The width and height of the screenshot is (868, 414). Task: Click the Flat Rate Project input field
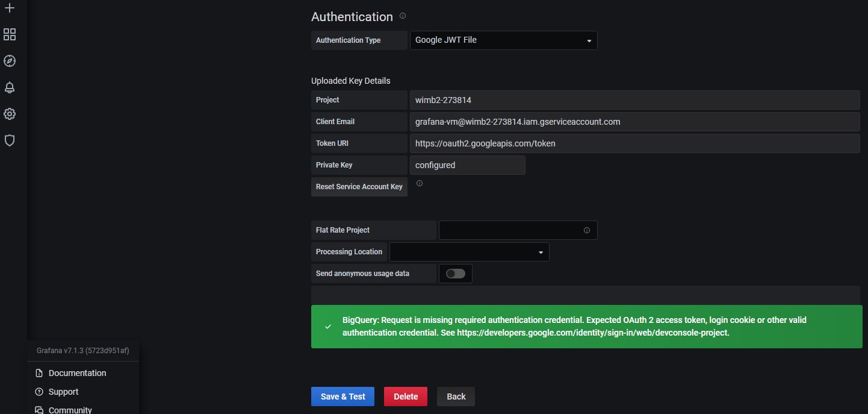coord(518,230)
